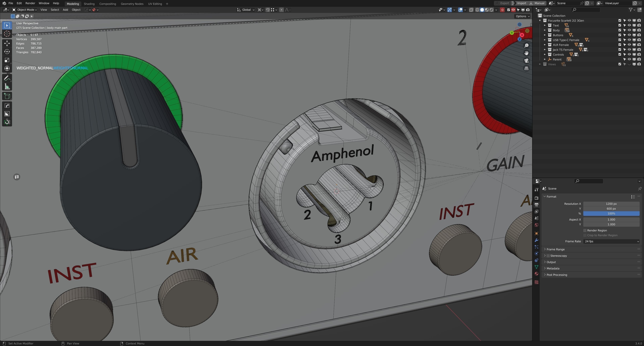644x346 pixels.
Task: Click the outliner search field
Action: pyautogui.click(x=585, y=10)
